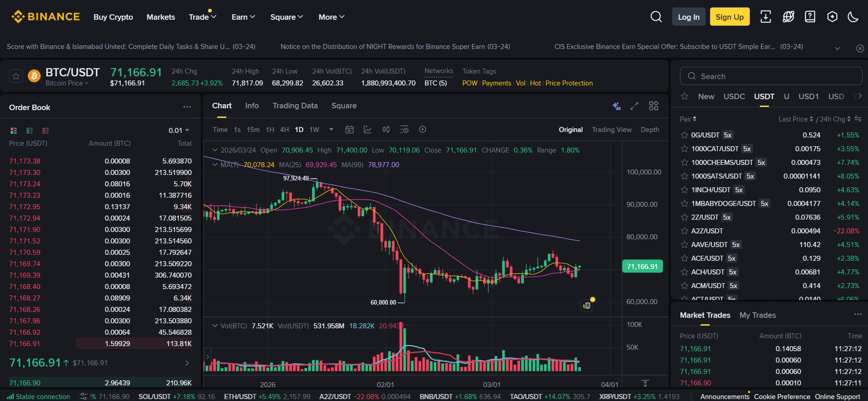The width and height of the screenshot is (868, 401).
Task: Switch chart to Depth view
Action: click(x=650, y=130)
